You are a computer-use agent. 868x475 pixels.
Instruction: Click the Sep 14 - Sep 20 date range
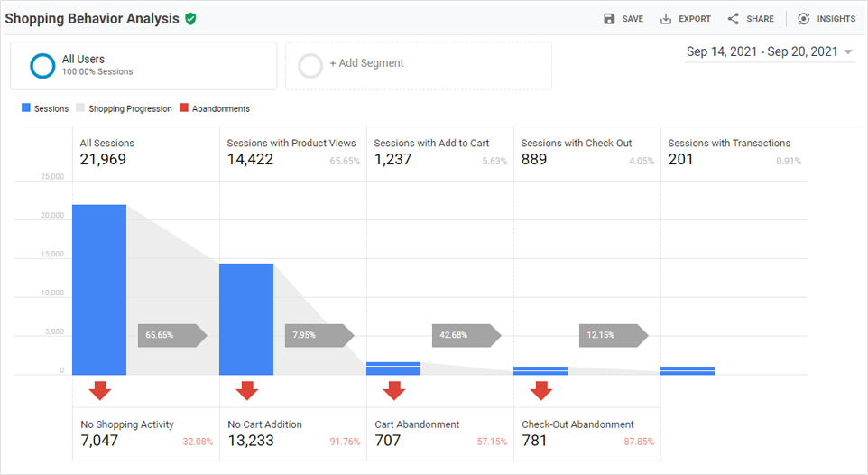pos(762,52)
